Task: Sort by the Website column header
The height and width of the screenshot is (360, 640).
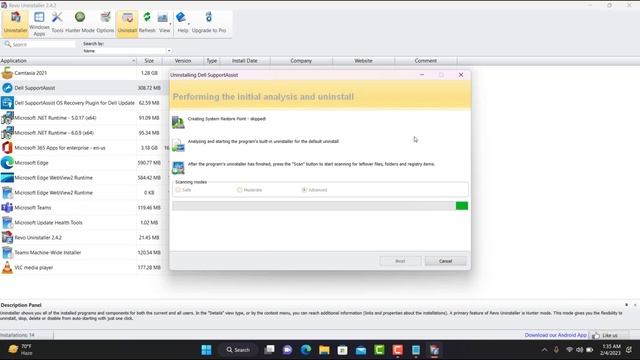Action: pos(363,60)
